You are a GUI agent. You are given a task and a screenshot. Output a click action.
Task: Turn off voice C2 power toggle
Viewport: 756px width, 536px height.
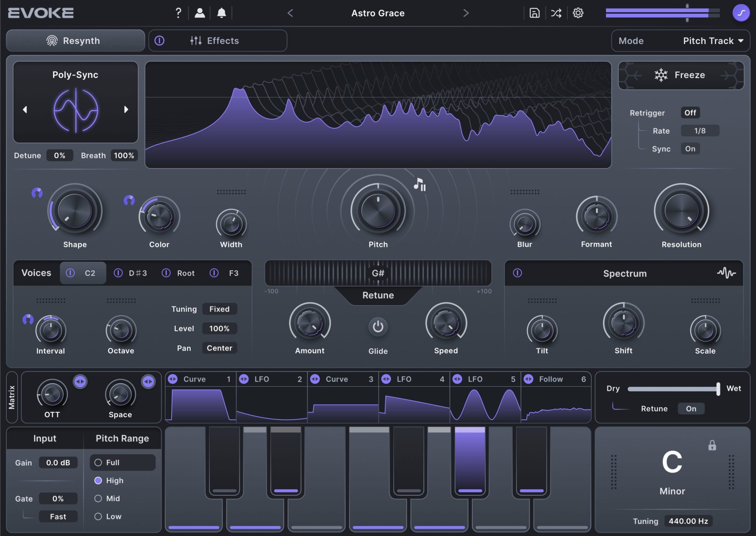(x=71, y=273)
